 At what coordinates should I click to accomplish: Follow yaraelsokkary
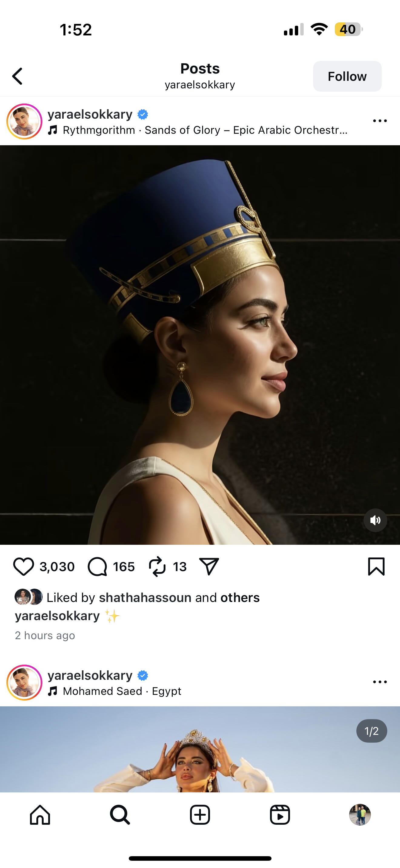[347, 76]
